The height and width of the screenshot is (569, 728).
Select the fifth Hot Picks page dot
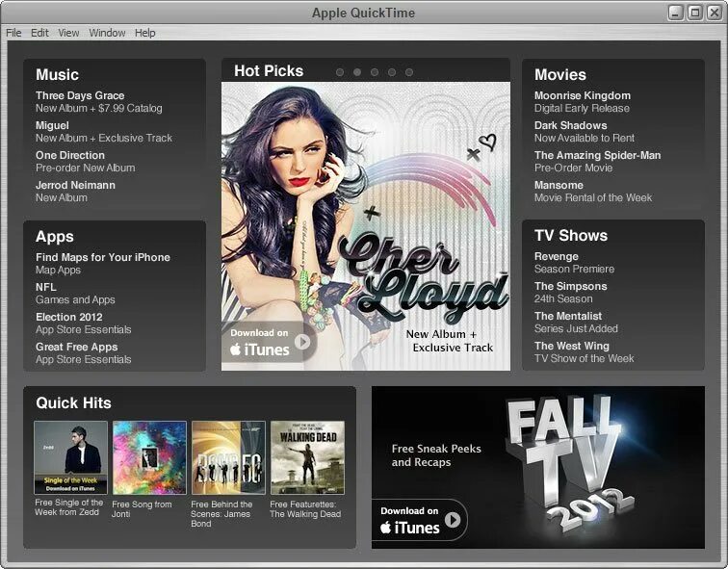pyautogui.click(x=409, y=72)
